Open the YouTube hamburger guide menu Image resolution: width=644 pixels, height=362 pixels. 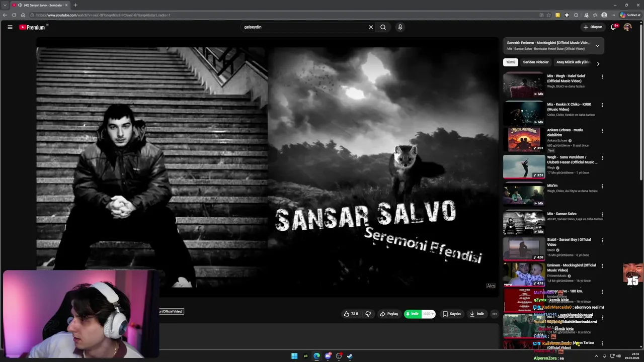(x=10, y=27)
